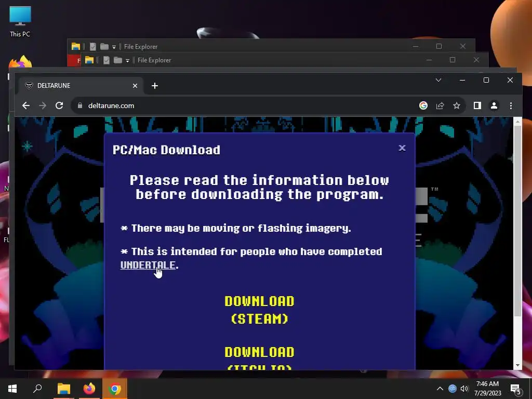Click the Chrome forward arrow
532x399 pixels.
point(43,105)
